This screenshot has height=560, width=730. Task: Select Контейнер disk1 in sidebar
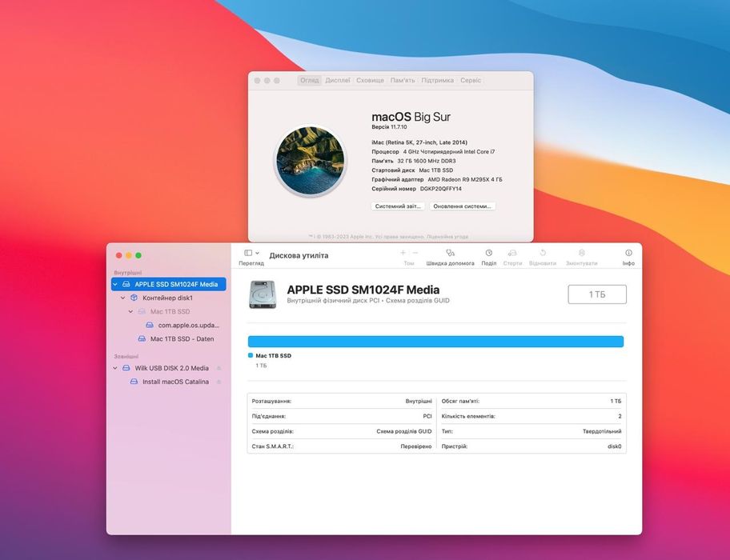click(167, 298)
